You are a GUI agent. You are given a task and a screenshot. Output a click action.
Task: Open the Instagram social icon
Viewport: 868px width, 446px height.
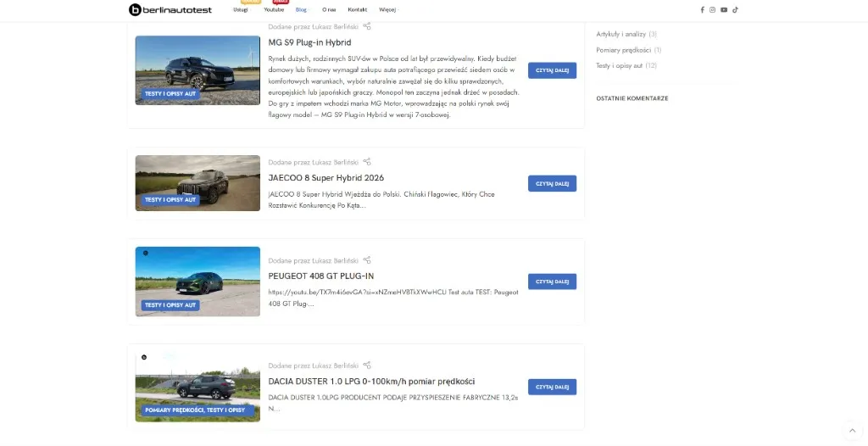click(712, 10)
